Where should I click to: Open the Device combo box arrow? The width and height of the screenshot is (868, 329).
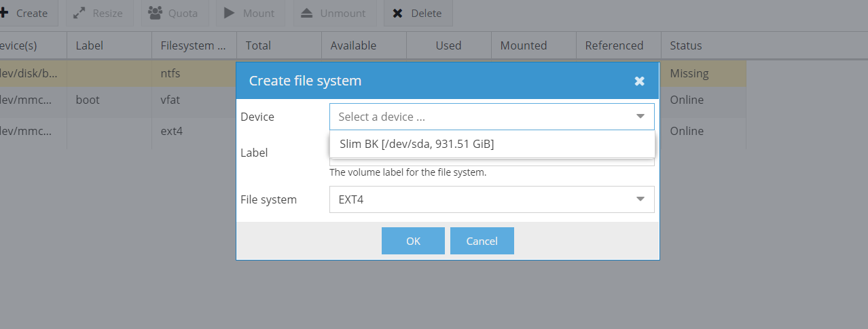[640, 117]
